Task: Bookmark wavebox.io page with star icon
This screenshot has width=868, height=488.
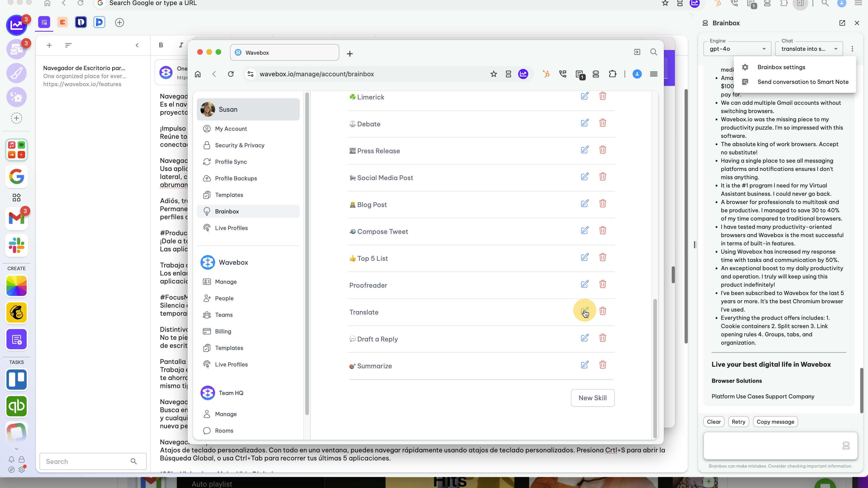Action: [x=494, y=74]
